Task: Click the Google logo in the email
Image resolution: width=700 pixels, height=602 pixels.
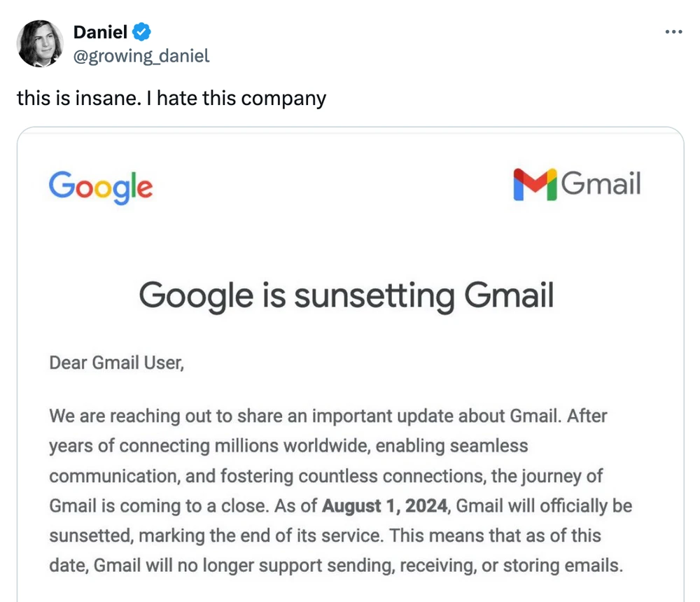Action: pos(100,187)
